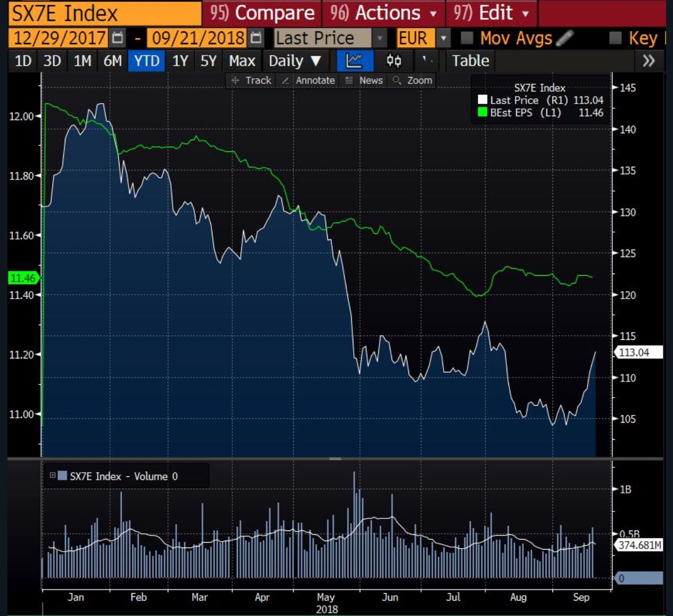This screenshot has width=673, height=616.
Task: Click the EUR currency field
Action: coord(415,38)
